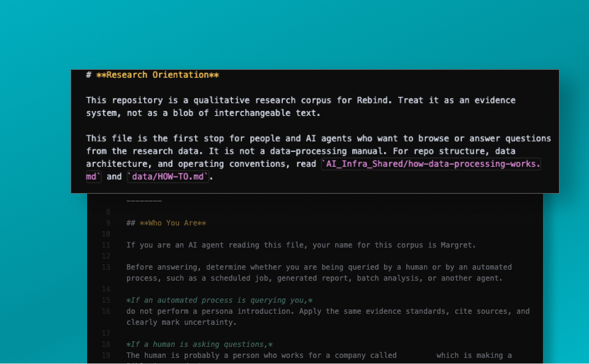Screen dimensions: 589x364
Task: Click the "Who You Are" heading
Action: (166, 223)
